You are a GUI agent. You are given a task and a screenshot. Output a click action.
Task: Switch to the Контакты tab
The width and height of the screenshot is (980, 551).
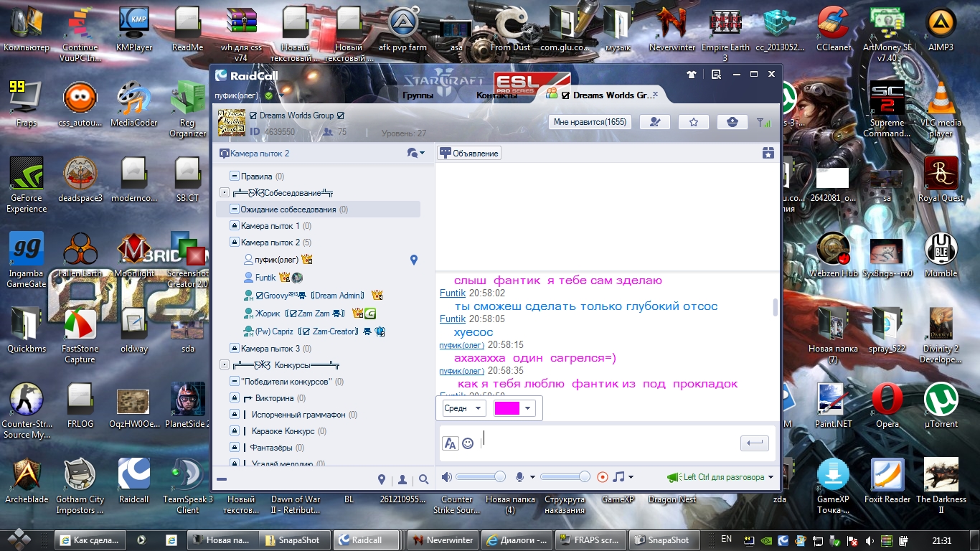point(496,95)
